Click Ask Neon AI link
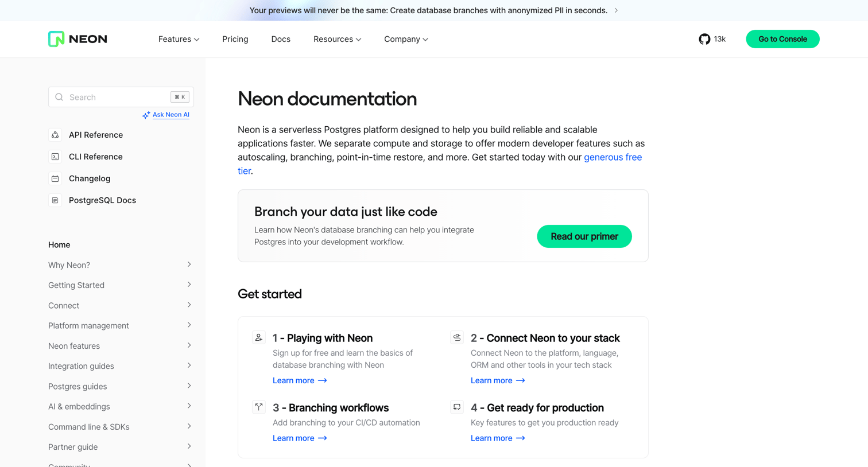Viewport: 868px width, 467px height. (171, 115)
